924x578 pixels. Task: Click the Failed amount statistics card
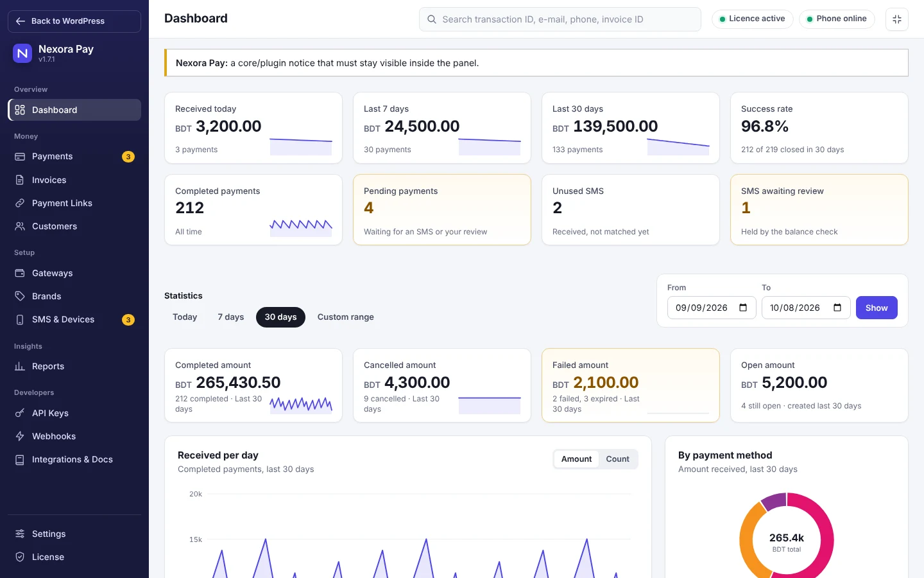(x=631, y=385)
